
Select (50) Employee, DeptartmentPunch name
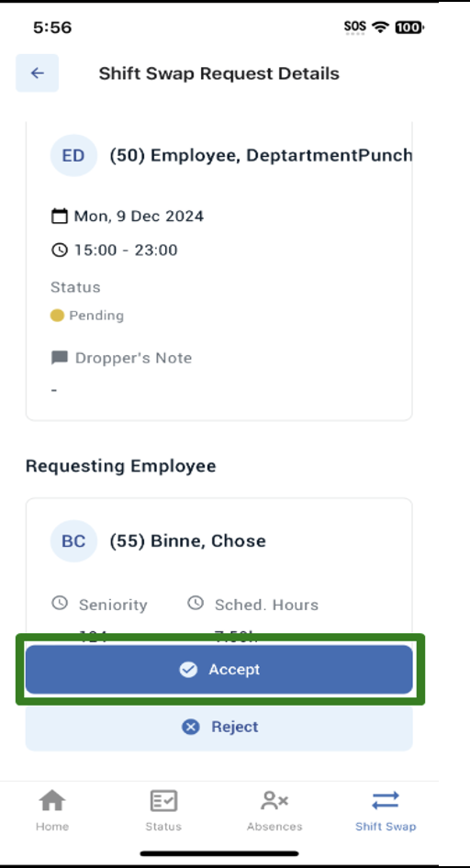(261, 156)
